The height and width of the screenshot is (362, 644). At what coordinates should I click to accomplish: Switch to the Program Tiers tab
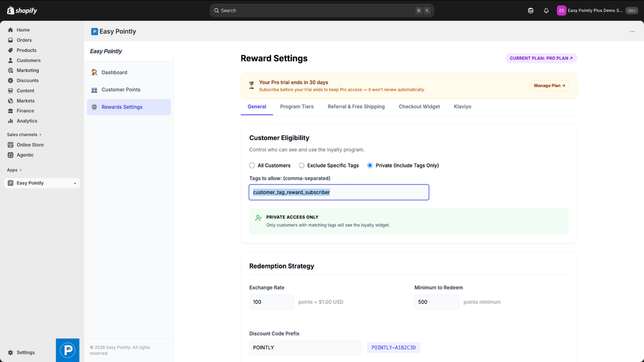(x=297, y=107)
